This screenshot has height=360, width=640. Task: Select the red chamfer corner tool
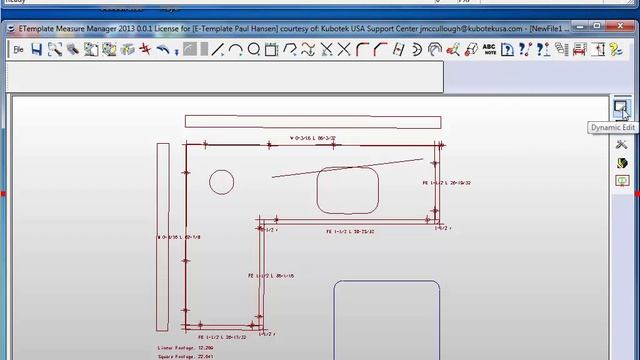pyautogui.click(x=380, y=50)
